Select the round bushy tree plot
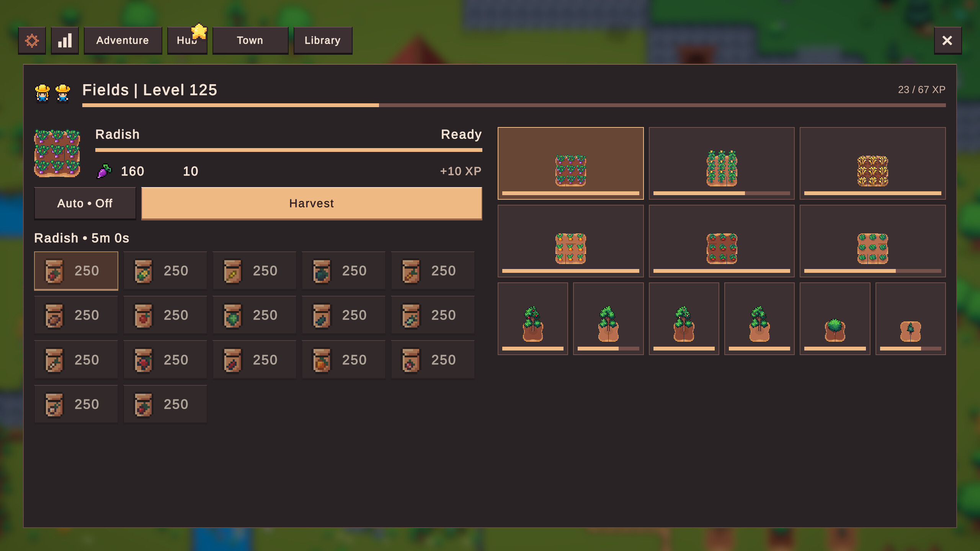Screen dimensions: 980x551 tap(835, 319)
